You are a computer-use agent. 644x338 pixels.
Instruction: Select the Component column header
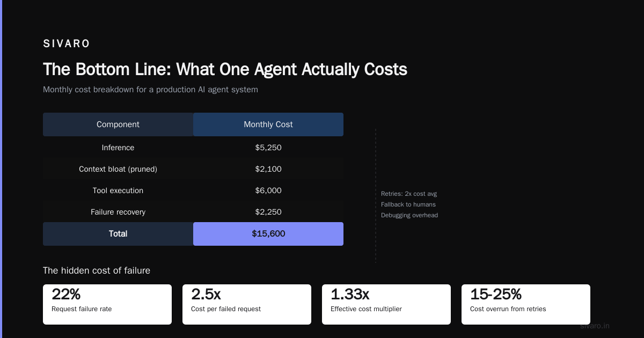118,124
